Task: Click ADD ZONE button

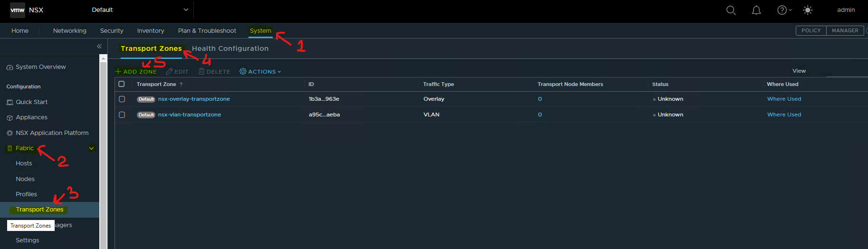Action: (x=136, y=72)
